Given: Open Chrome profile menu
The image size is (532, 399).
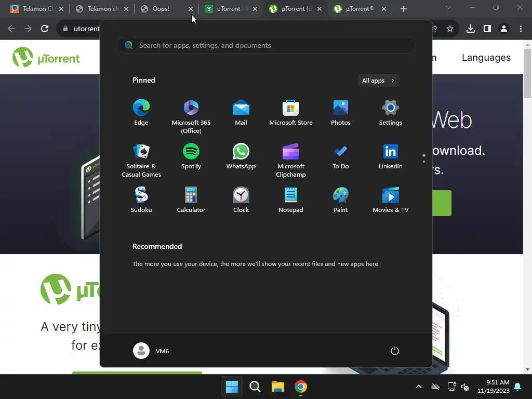Looking at the screenshot, I should (504, 29).
